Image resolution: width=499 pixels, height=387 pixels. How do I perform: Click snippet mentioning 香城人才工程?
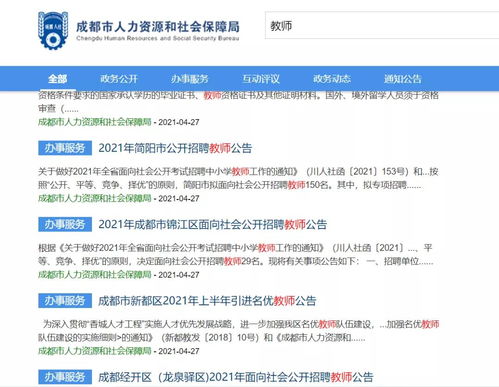239,331
